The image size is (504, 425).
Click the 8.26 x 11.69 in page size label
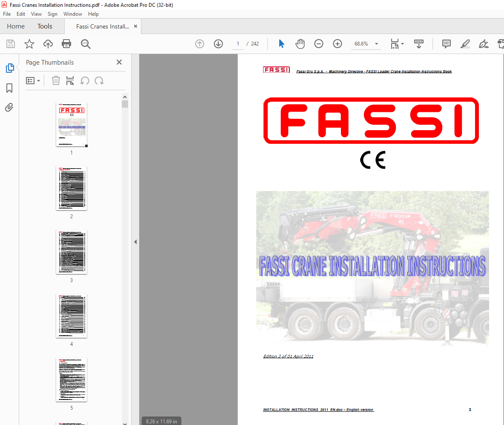tap(161, 421)
